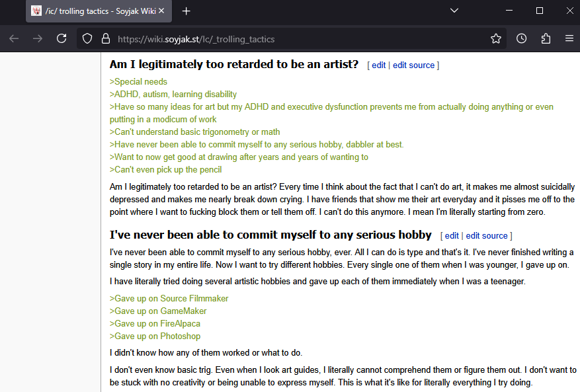This screenshot has width=580, height=392.
Task: Click the site security padlock icon
Action: (x=106, y=38)
